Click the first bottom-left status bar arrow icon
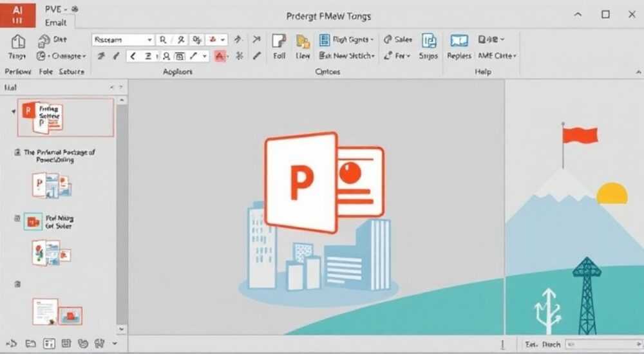The image size is (644, 354). click(12, 343)
